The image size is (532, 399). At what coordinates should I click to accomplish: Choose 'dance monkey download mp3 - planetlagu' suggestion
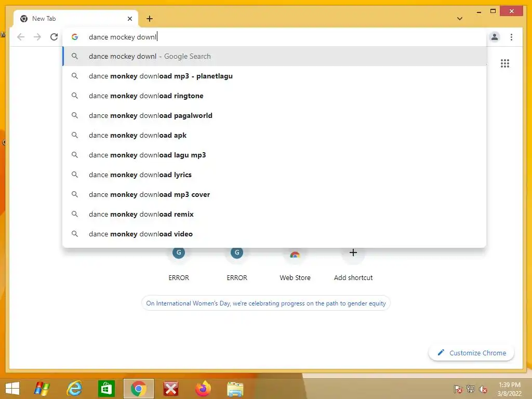point(274,76)
